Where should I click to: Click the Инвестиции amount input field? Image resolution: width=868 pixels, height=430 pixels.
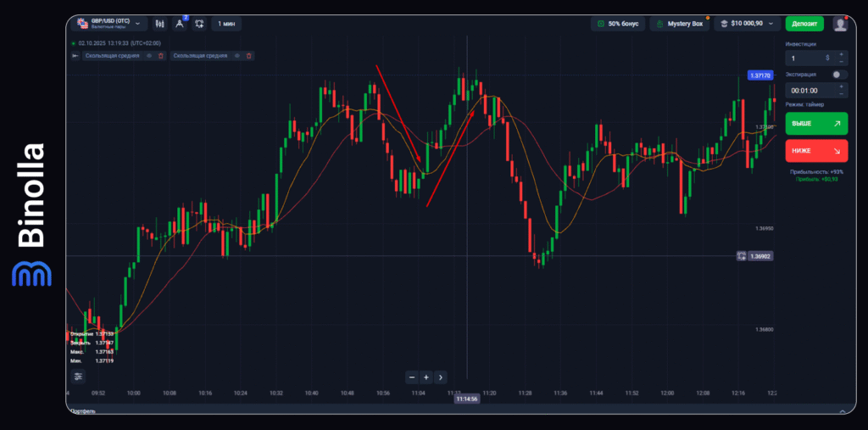pos(804,58)
